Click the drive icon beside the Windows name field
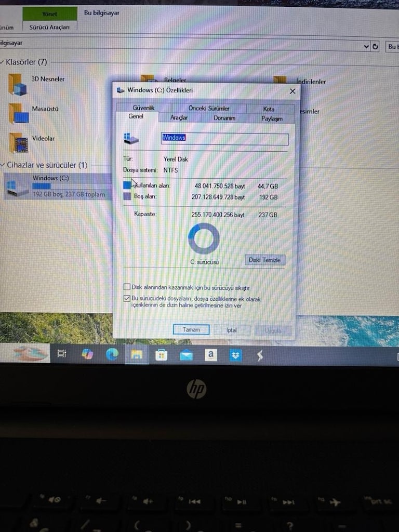This screenshot has height=532, width=399. 131,138
